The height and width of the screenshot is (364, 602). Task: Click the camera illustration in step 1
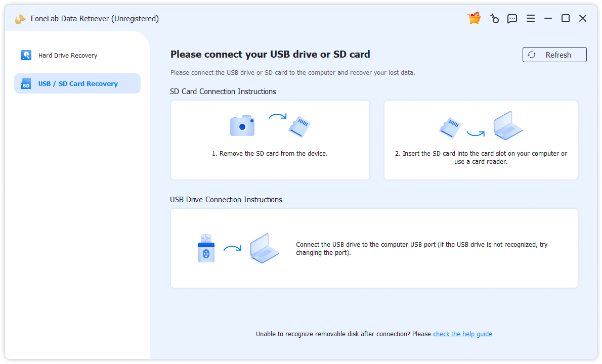(x=242, y=125)
